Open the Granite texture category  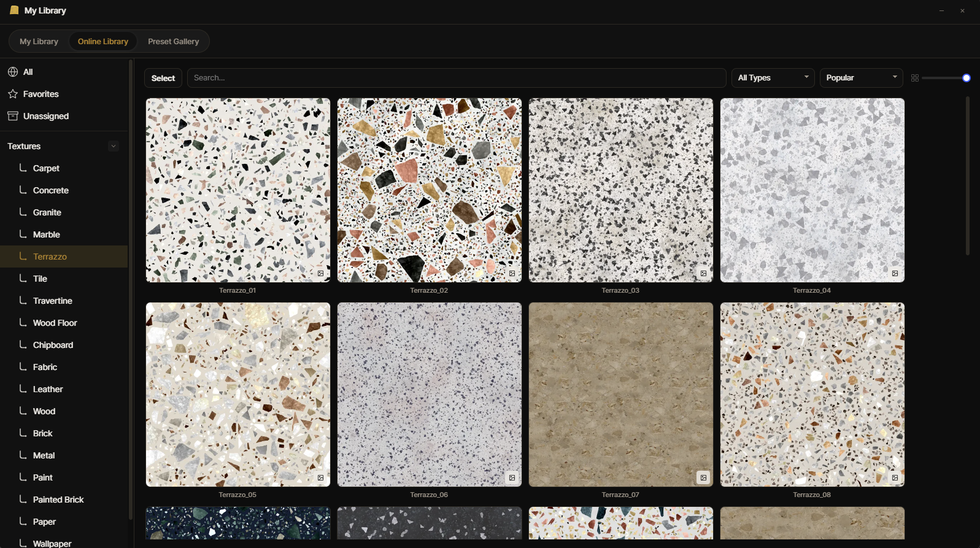point(64,212)
